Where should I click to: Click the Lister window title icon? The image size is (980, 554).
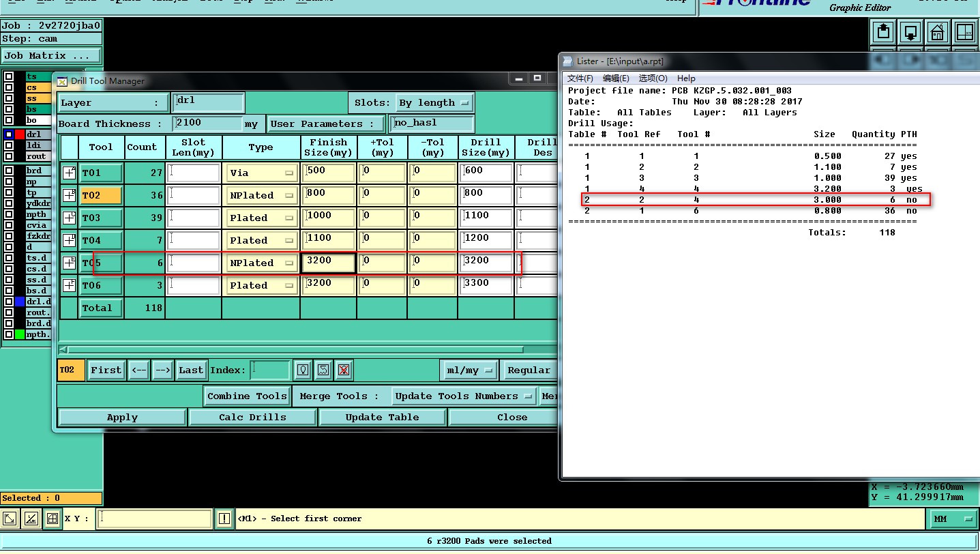pos(567,61)
